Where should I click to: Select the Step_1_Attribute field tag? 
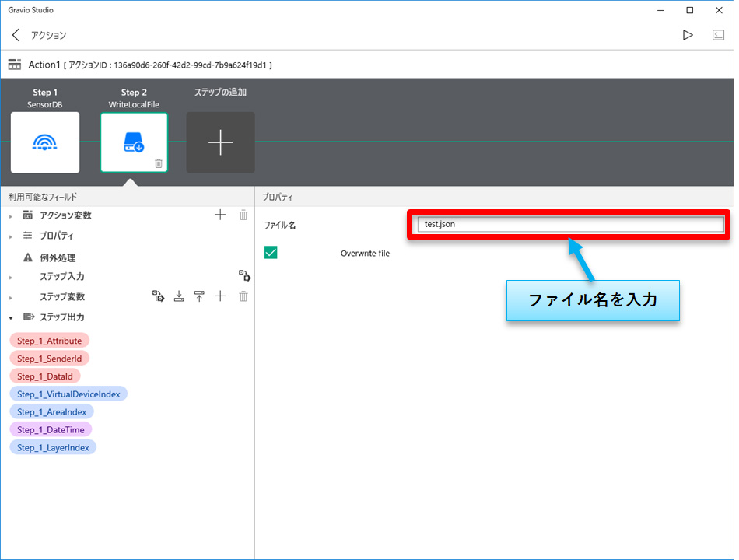[50, 341]
